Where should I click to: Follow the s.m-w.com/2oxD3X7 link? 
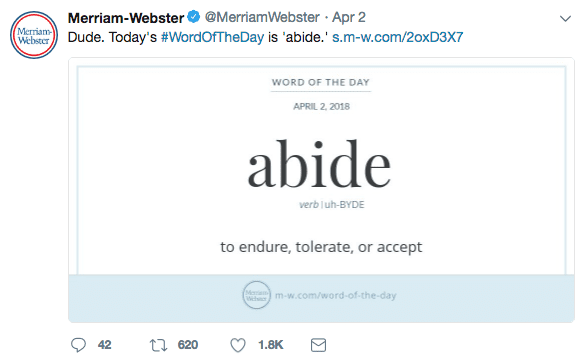click(x=397, y=37)
